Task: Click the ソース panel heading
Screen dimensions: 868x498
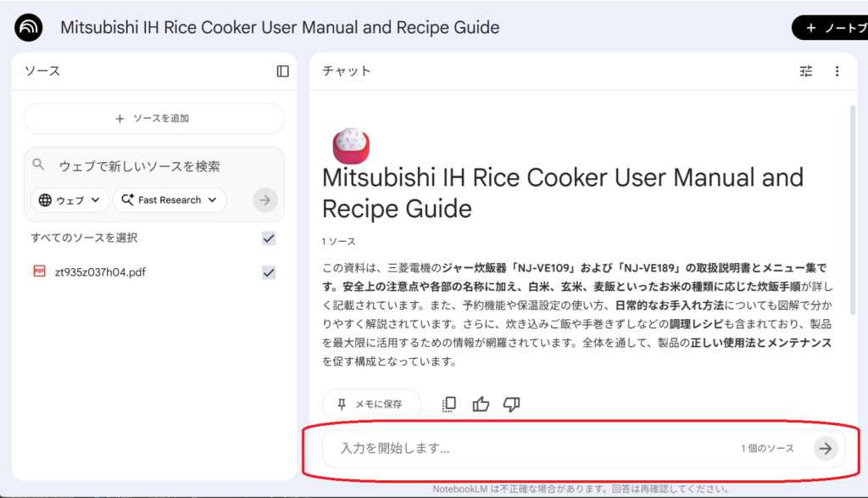Action: point(42,71)
